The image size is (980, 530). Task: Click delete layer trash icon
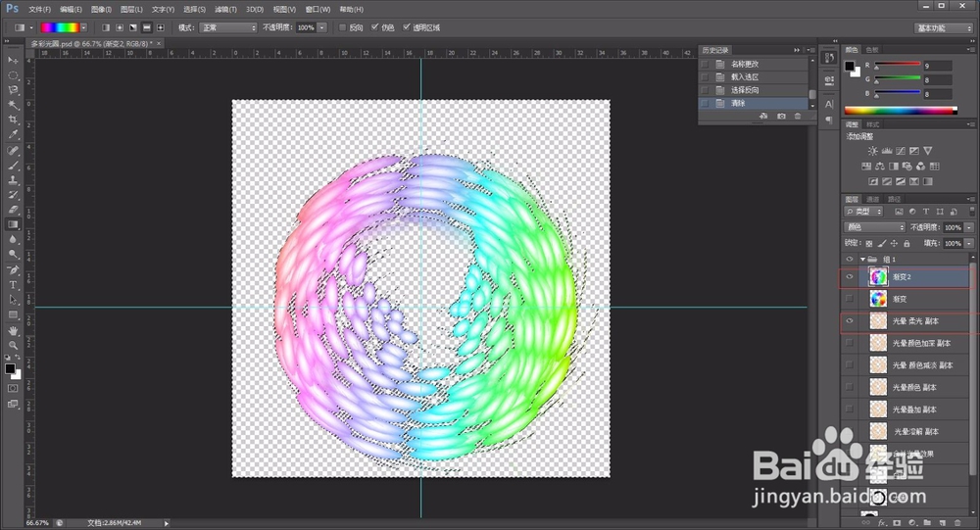coord(957,522)
